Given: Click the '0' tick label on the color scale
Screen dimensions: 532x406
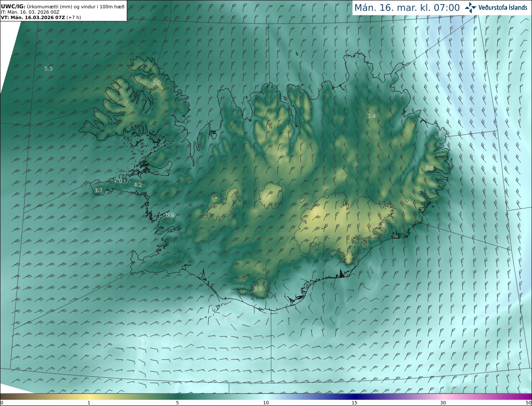Looking at the screenshot, I should (x=2, y=403).
